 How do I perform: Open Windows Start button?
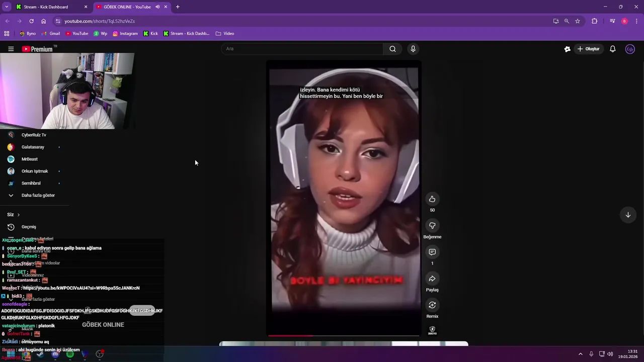11,354
